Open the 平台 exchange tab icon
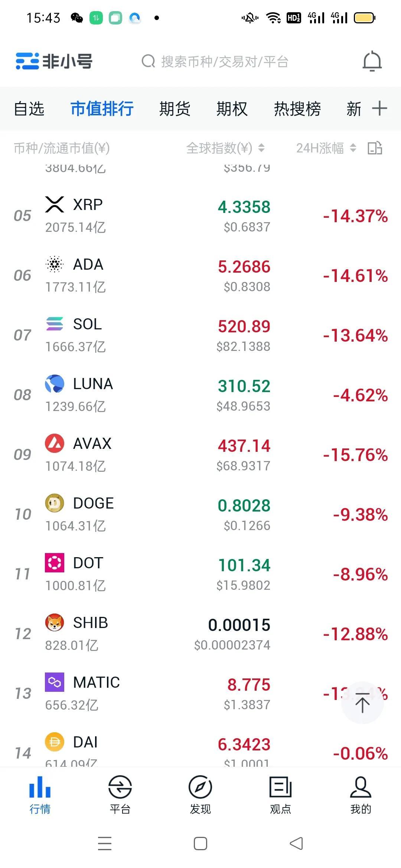Viewport: 401px width, 868px height. point(120,787)
